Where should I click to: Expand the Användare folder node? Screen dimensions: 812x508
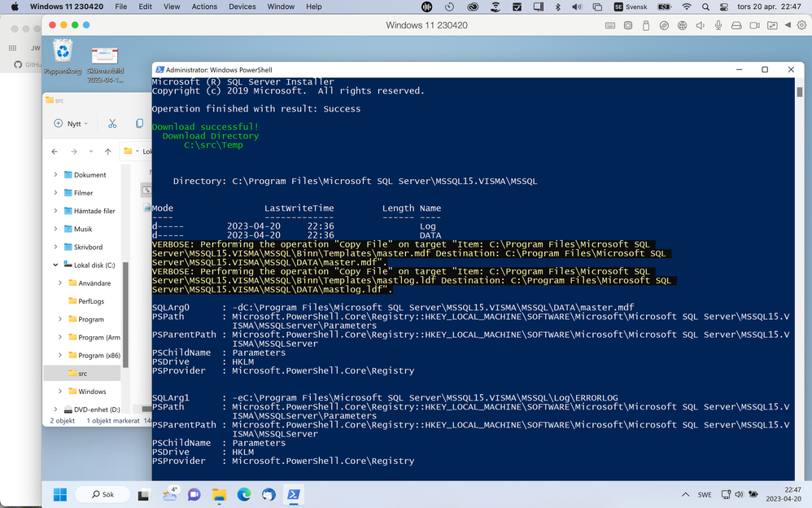tap(60, 283)
